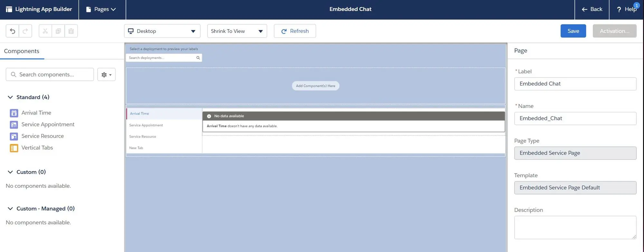Click the Activation button
The image size is (644, 252).
614,31
